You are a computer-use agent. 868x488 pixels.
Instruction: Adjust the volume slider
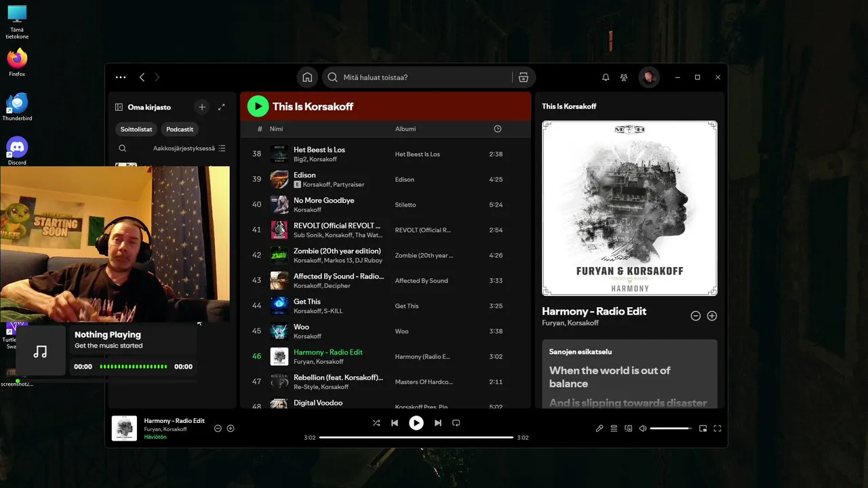(671, 428)
